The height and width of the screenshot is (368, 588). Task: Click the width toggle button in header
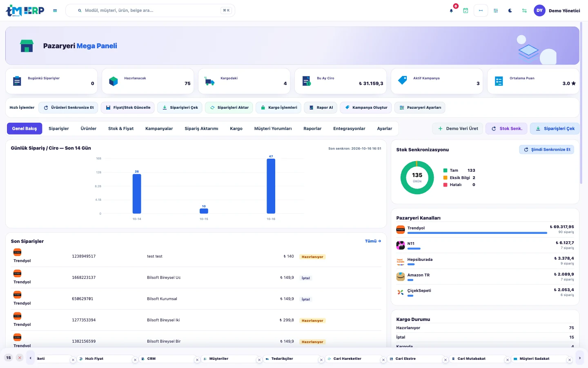[481, 11]
